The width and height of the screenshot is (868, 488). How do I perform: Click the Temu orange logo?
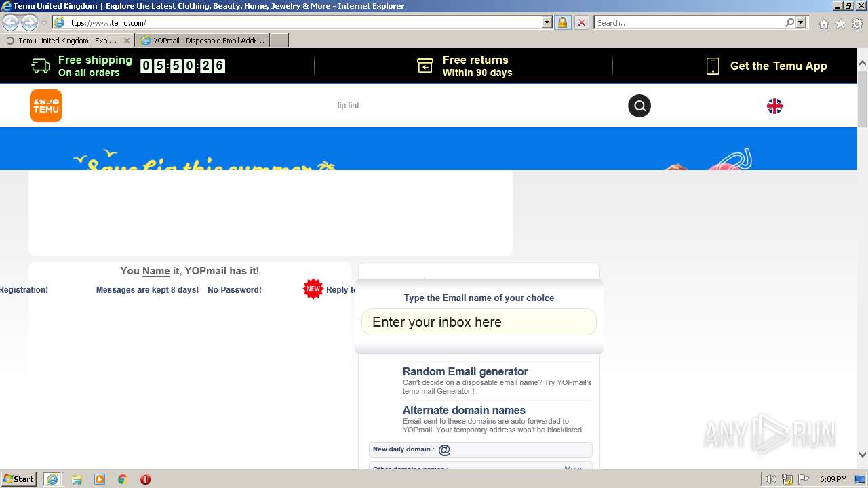click(46, 106)
